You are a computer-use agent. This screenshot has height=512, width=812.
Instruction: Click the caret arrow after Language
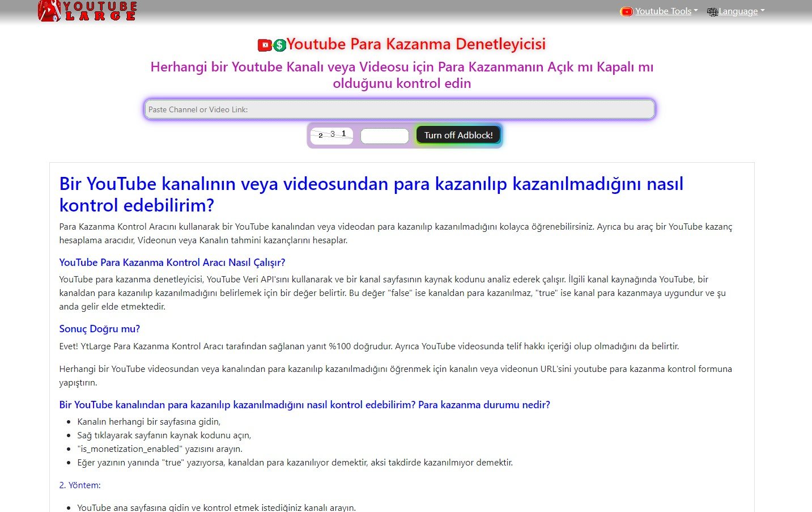762,11
